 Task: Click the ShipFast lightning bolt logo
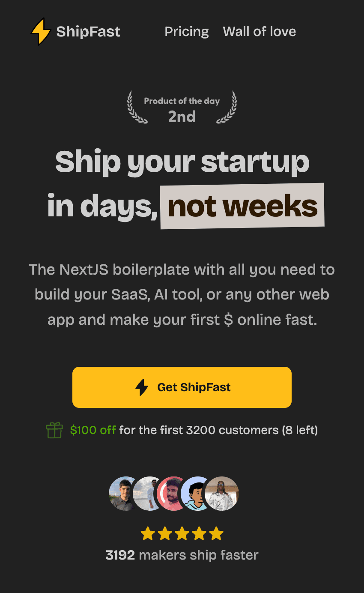39,31
